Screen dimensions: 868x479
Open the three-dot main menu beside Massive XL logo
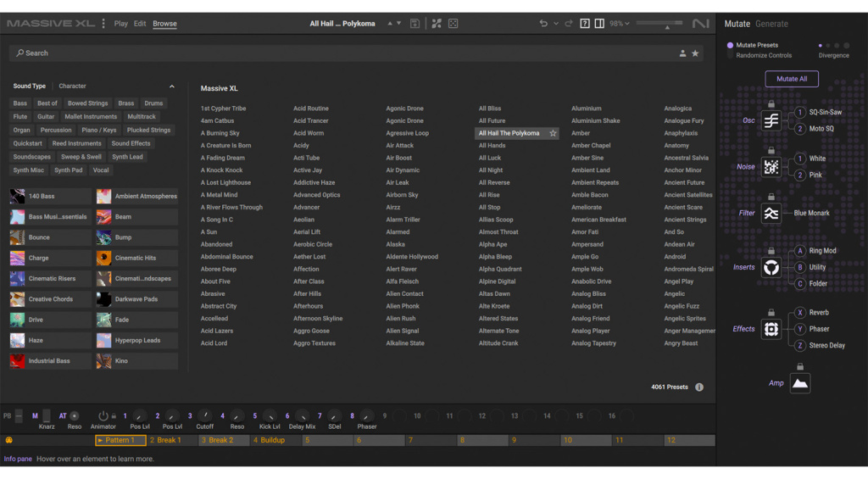pos(103,23)
